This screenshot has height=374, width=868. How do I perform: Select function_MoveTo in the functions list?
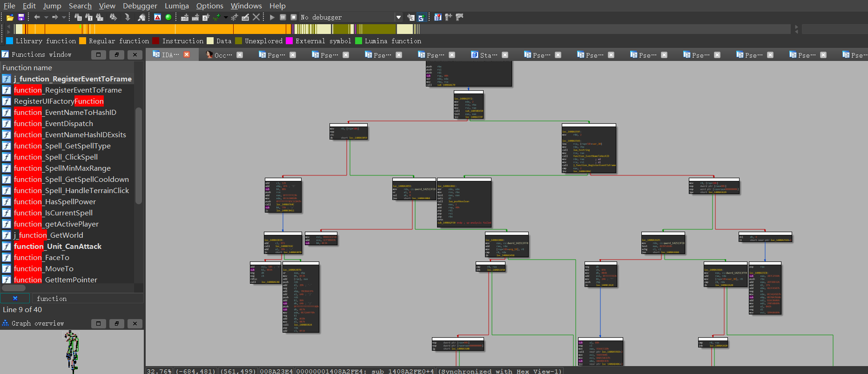pos(68,269)
